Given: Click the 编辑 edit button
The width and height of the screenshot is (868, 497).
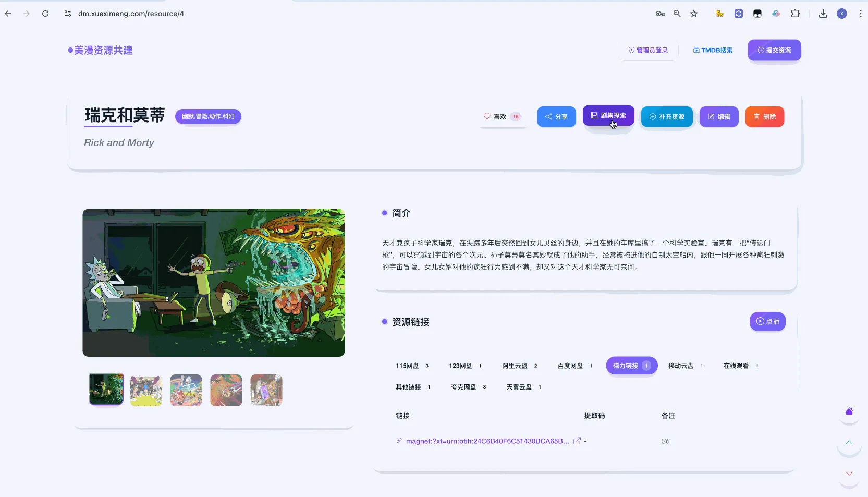Looking at the screenshot, I should click(719, 116).
